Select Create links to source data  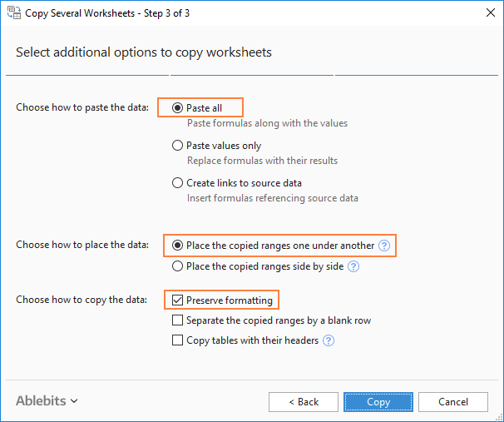tap(177, 182)
